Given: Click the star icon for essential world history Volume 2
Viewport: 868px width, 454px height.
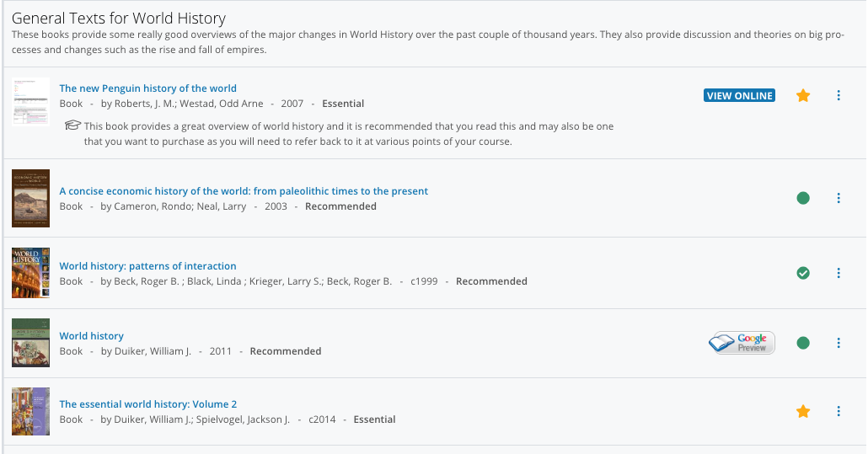Looking at the screenshot, I should pyautogui.click(x=802, y=411).
